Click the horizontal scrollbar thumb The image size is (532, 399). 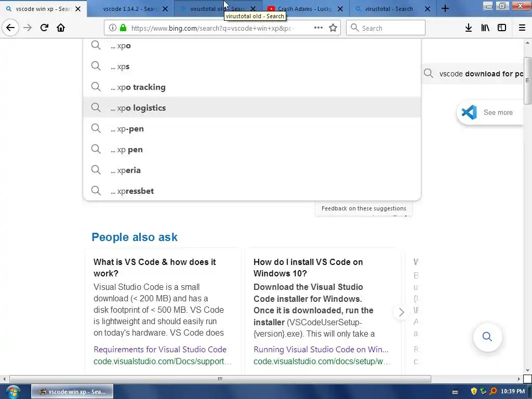coord(220,379)
